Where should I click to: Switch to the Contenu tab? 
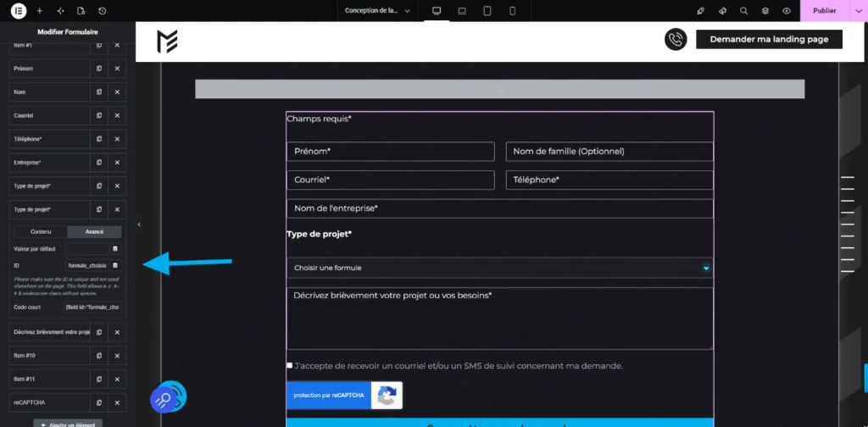pyautogui.click(x=41, y=232)
